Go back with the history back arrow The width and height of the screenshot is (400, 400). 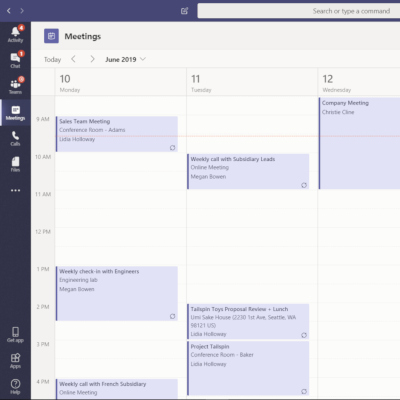(9, 11)
